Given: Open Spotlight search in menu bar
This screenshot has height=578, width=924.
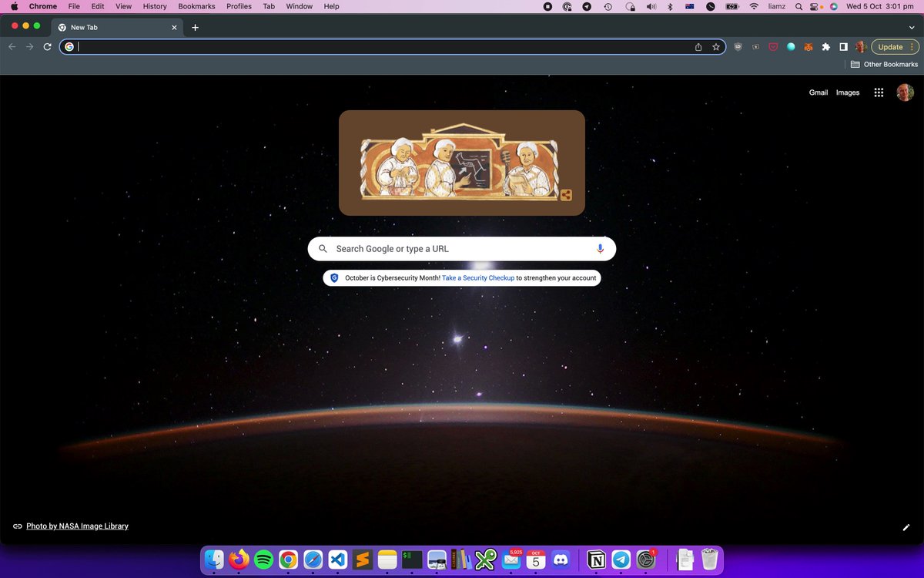Looking at the screenshot, I should (799, 6).
